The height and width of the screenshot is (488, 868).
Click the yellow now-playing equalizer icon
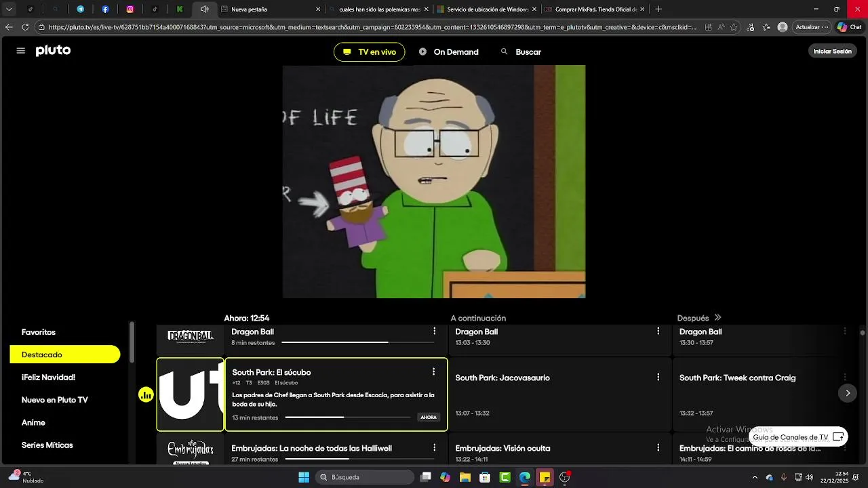[146, 394]
